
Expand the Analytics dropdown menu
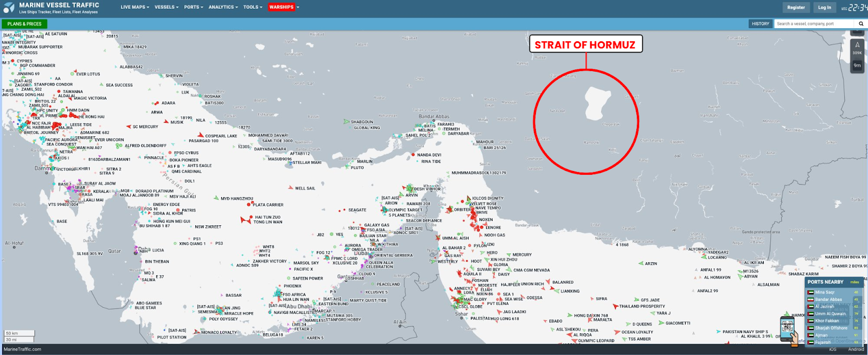(x=223, y=7)
